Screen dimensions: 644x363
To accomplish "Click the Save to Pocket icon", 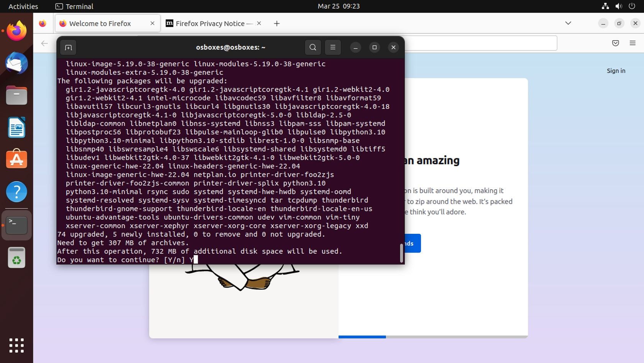I will click(x=616, y=43).
